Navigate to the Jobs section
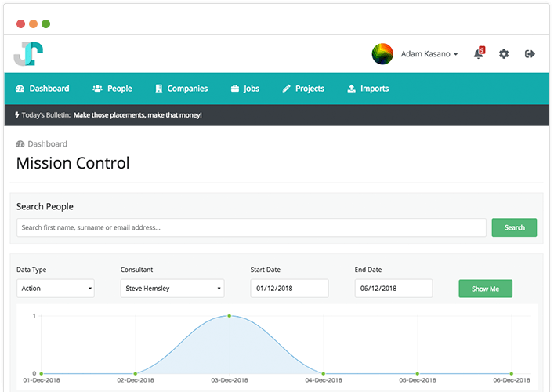Viewport: 554px width, 392px height. (244, 89)
